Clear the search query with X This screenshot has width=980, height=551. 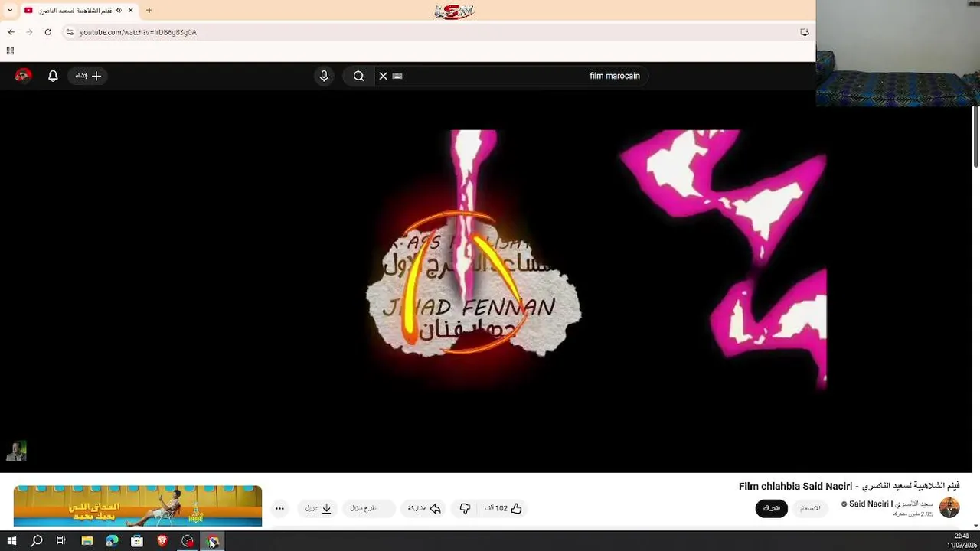coord(384,76)
